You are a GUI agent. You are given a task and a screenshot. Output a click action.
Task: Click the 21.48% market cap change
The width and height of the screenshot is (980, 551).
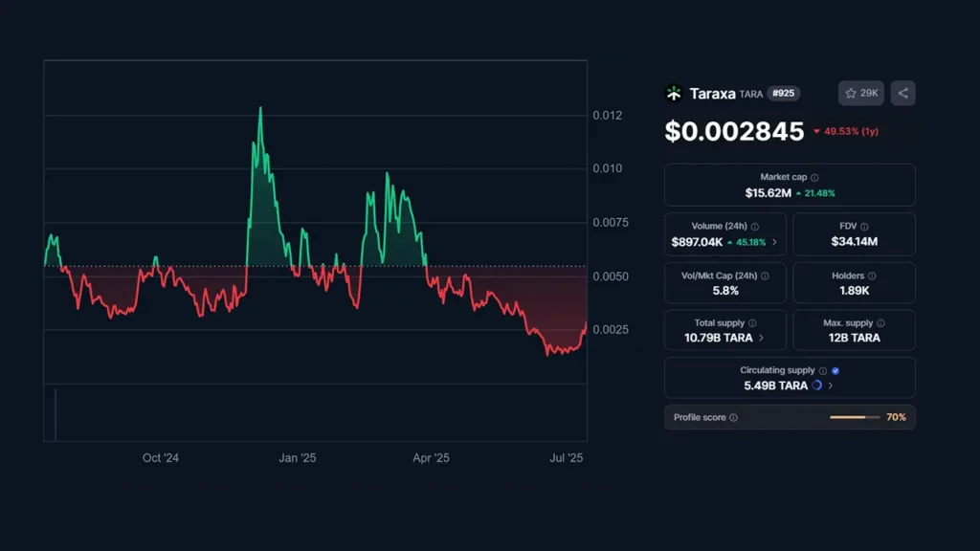pyautogui.click(x=819, y=193)
